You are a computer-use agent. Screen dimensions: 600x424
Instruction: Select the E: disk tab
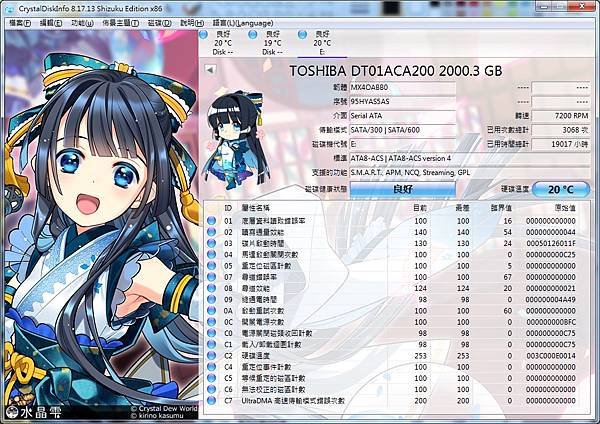322,43
